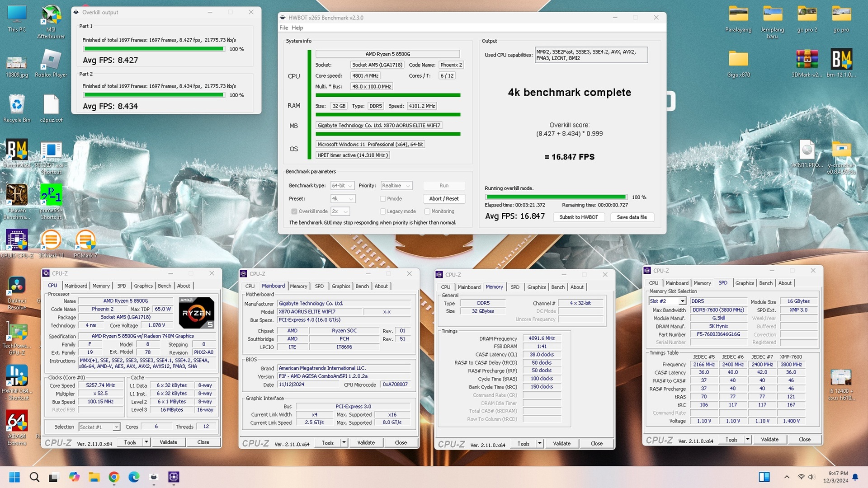This screenshot has width=868, height=488.
Task: Open the Overkill mode 2x dropdown
Action: tap(340, 211)
